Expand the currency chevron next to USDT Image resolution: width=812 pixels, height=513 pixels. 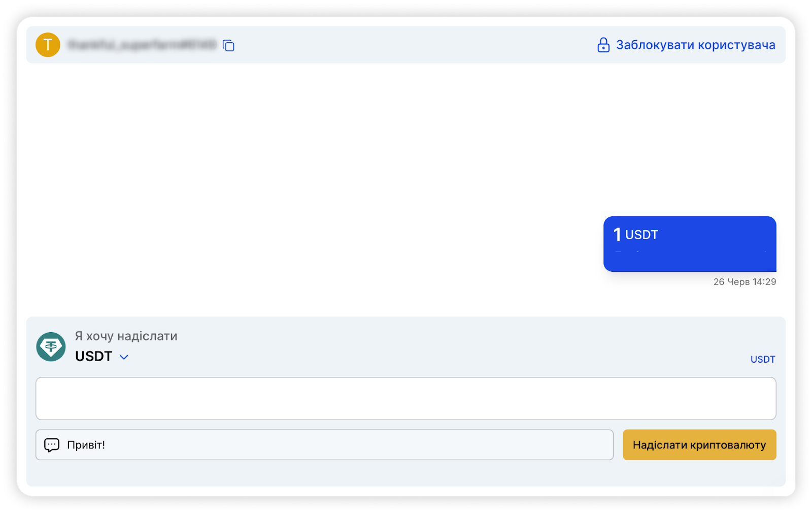coord(124,357)
